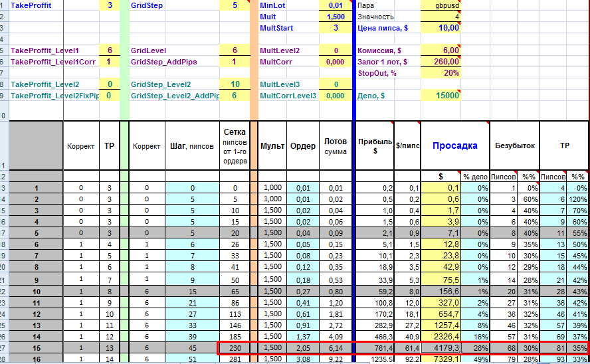
Task: Select the TakeProffit value cell showing 3
Action: click(110, 5)
